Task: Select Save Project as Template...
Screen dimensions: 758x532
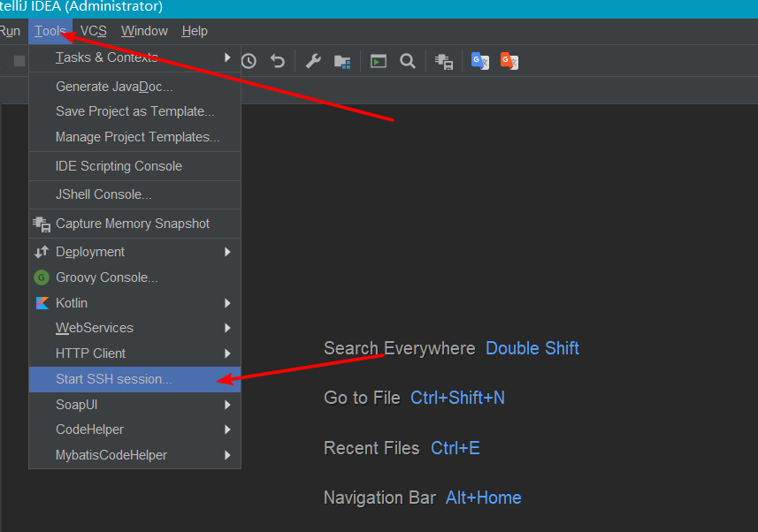Action: 134,111
